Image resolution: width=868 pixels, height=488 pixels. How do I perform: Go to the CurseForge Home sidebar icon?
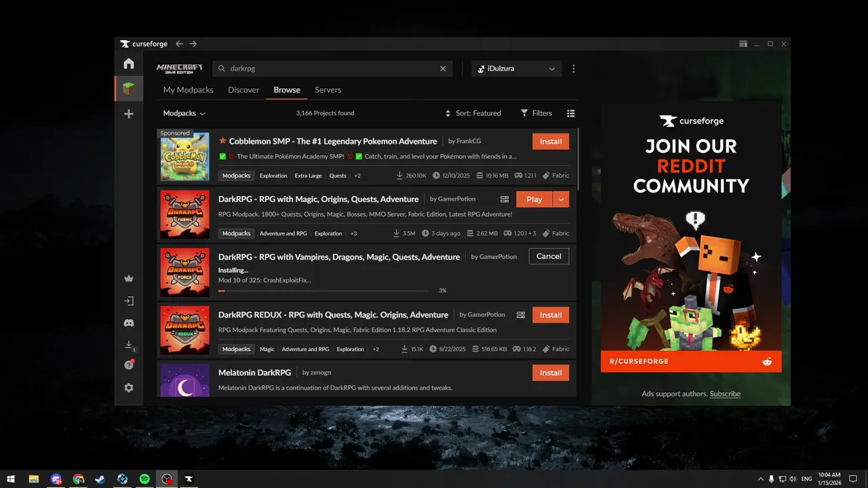coord(129,64)
